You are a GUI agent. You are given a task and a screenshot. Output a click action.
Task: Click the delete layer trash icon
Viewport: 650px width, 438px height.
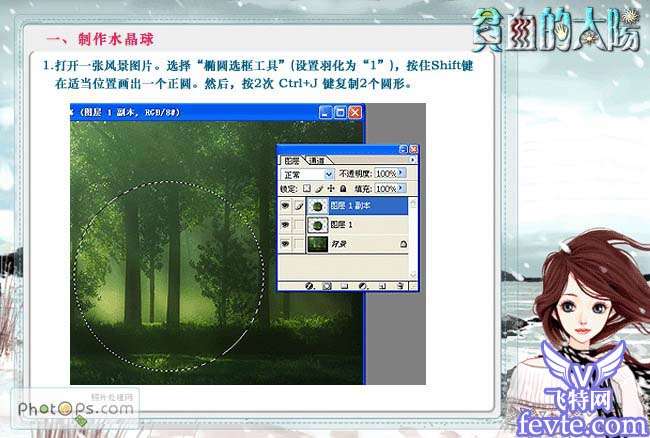pos(400,286)
